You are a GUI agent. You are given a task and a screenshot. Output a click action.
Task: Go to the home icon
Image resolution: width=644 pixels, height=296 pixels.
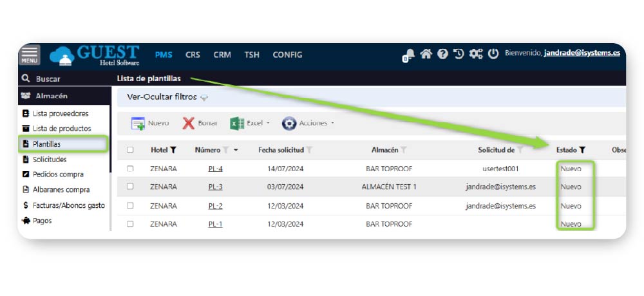pos(426,54)
